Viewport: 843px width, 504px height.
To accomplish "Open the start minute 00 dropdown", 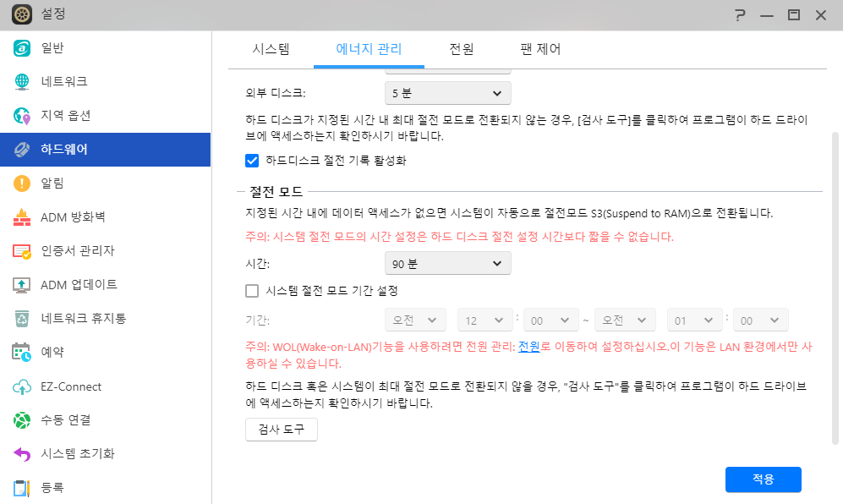I will (x=550, y=320).
